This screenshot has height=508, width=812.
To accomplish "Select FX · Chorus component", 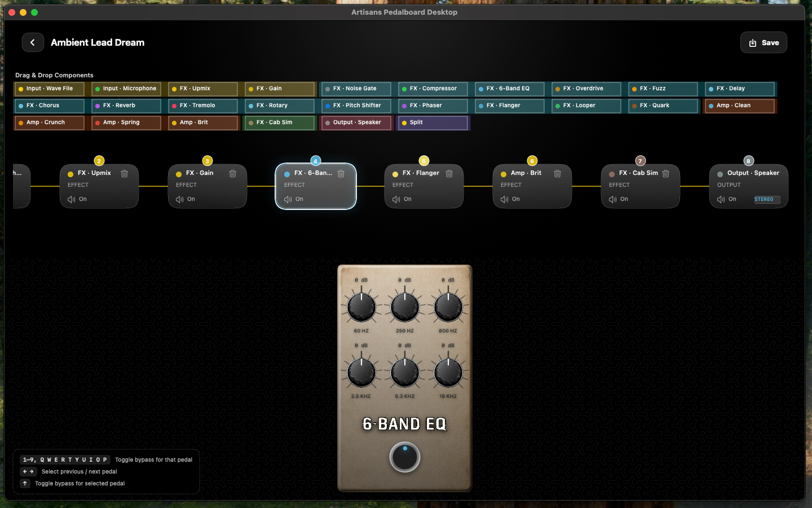I will [x=50, y=106].
